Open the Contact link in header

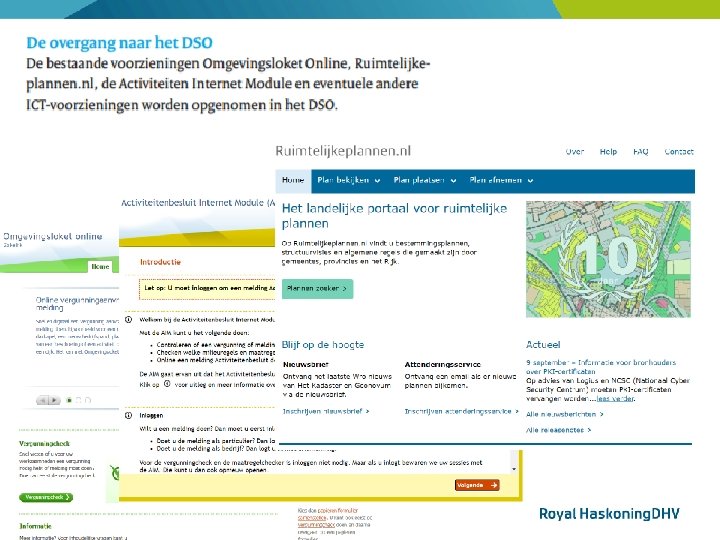click(x=679, y=152)
